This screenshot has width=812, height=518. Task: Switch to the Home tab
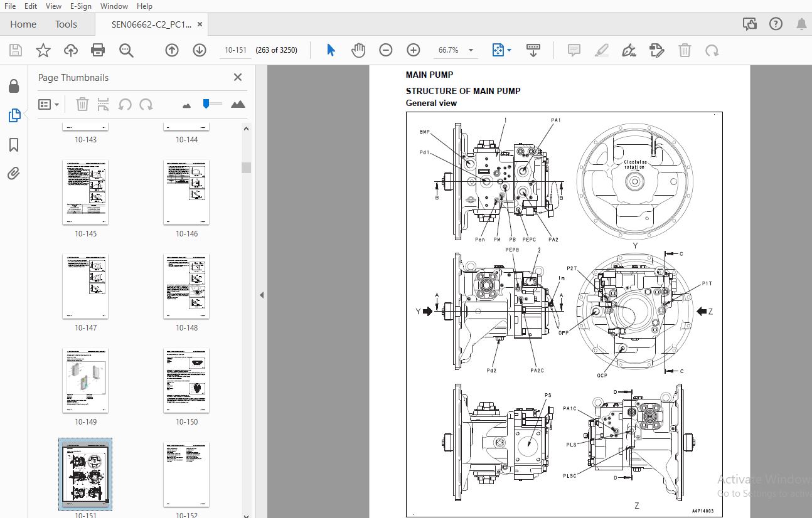(23, 24)
